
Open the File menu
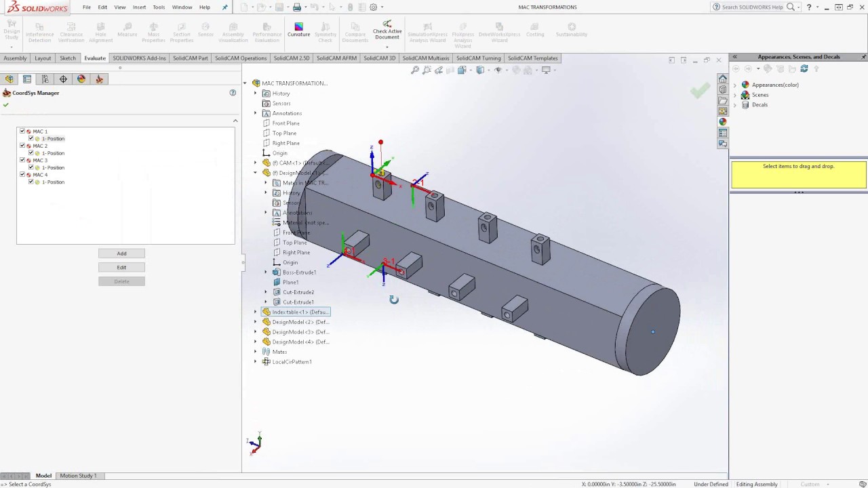pyautogui.click(x=87, y=7)
